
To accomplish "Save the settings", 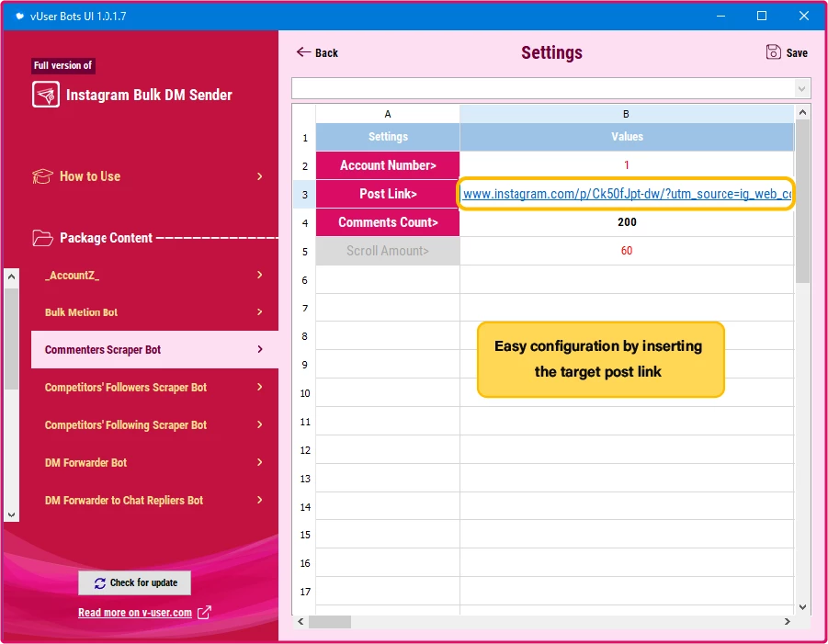I will [787, 52].
